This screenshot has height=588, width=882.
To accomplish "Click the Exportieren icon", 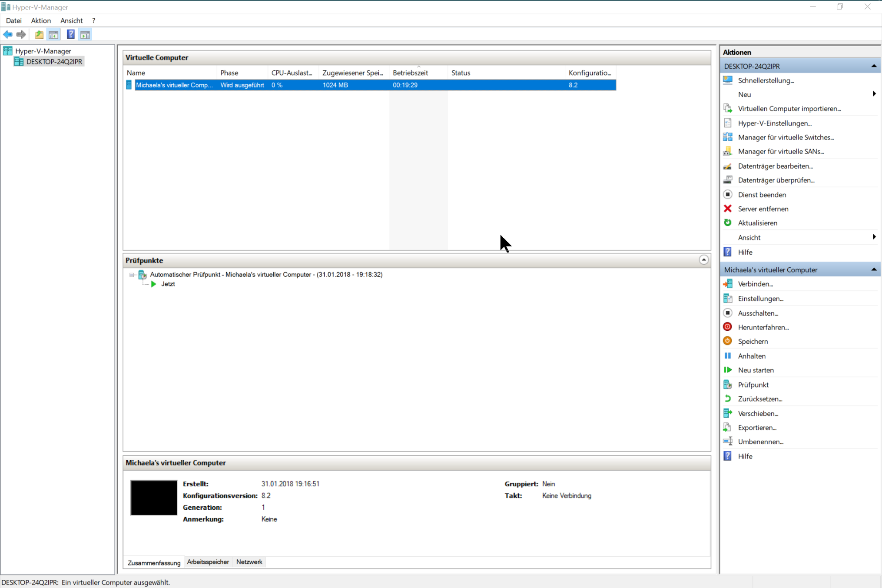I will 728,428.
